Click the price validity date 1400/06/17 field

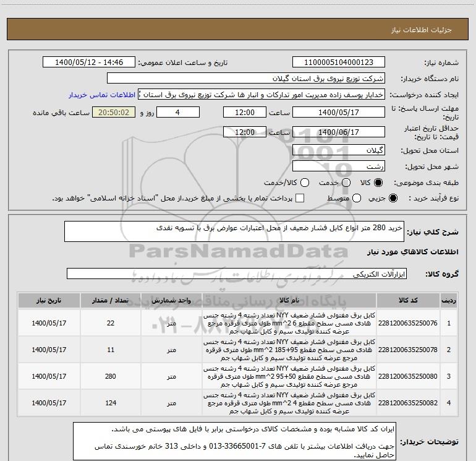tap(339, 132)
